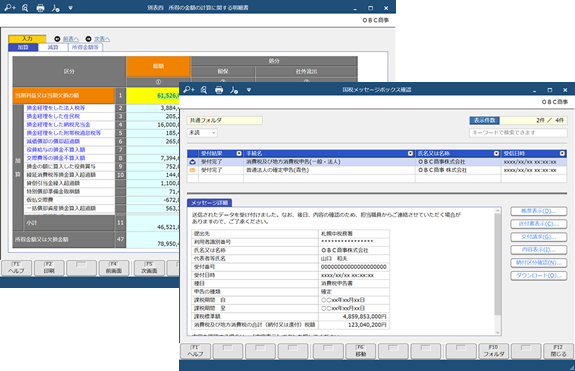Open the 損金経理をした附帯税過怠税等 link
Screen dimensions: 575x371
coord(63,133)
